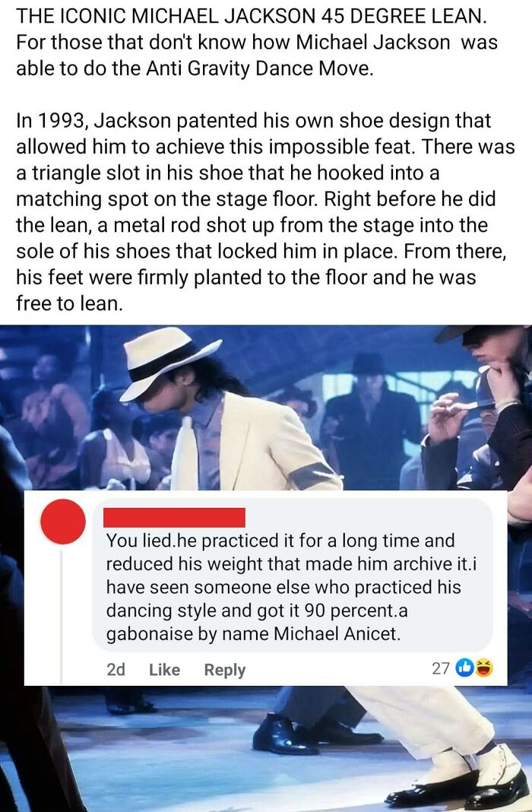Click the background dancer's black shoe
The width and height of the screenshot is (532, 812).
(283, 734)
